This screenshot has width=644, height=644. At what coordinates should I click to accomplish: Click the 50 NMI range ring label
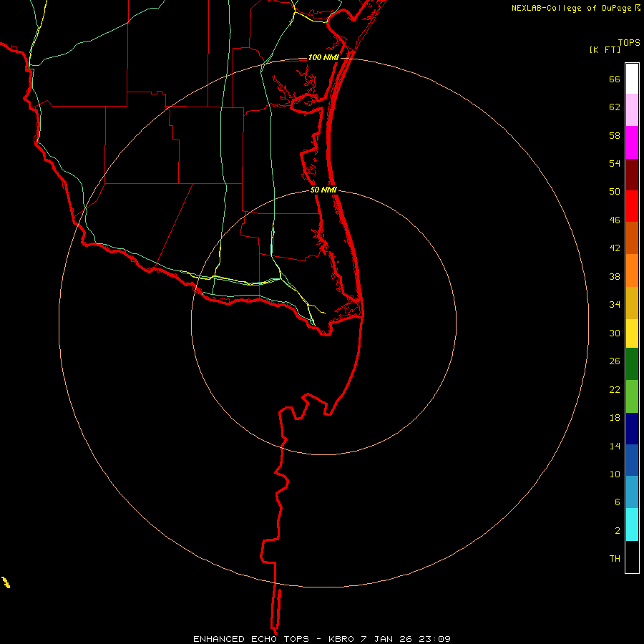coord(323,190)
